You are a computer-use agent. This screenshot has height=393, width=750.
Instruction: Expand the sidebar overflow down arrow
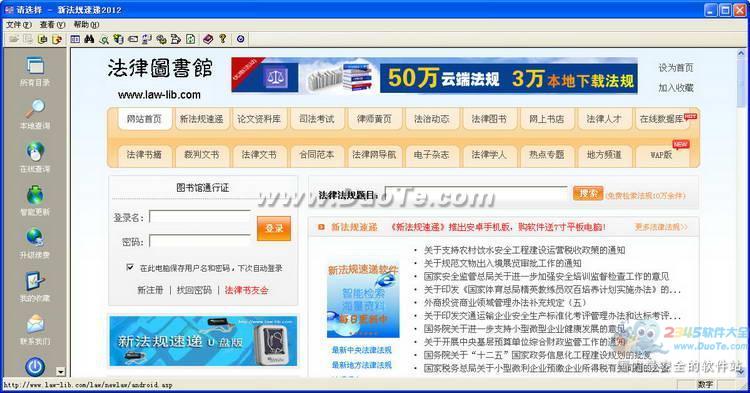pos(60,371)
